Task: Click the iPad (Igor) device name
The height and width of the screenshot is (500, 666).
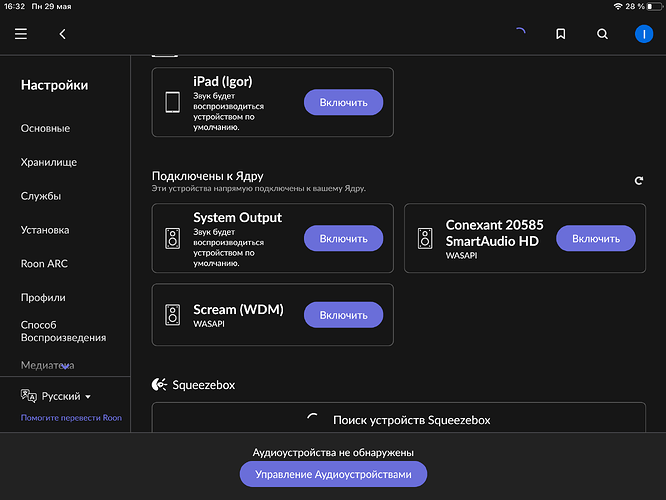Action: [223, 81]
